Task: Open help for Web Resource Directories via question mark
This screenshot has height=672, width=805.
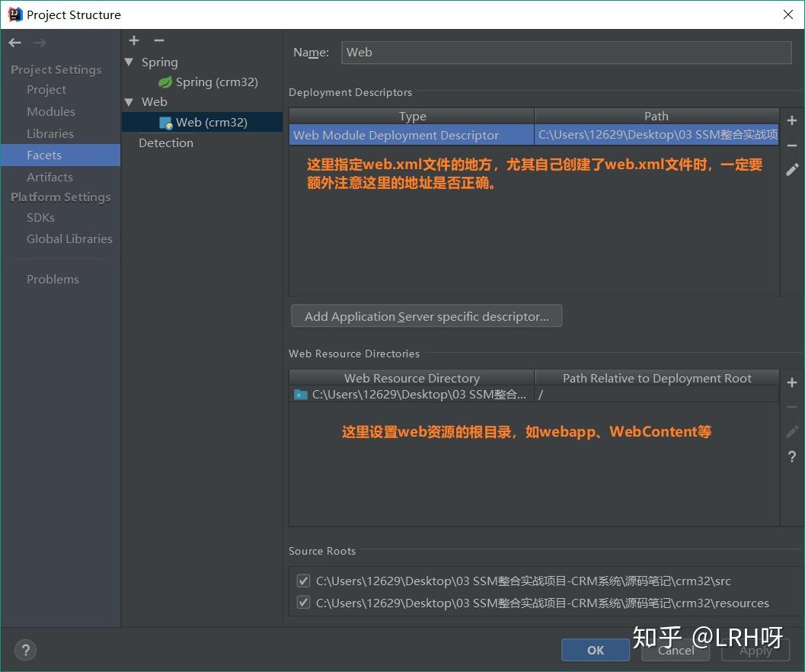Action: (792, 456)
